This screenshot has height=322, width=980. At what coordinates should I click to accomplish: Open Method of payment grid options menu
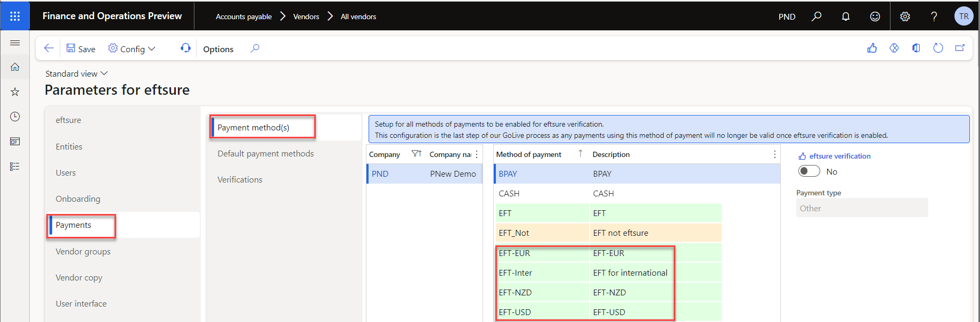coord(774,154)
